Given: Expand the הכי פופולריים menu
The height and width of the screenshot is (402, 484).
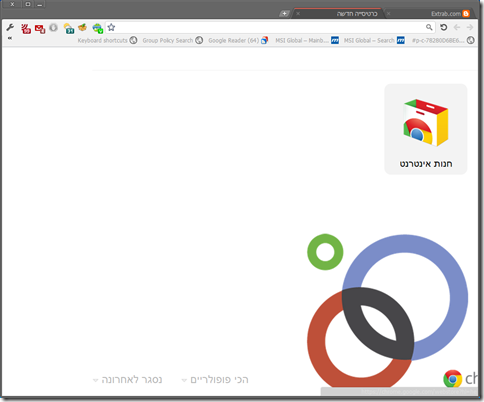Looking at the screenshot, I should [x=215, y=380].
